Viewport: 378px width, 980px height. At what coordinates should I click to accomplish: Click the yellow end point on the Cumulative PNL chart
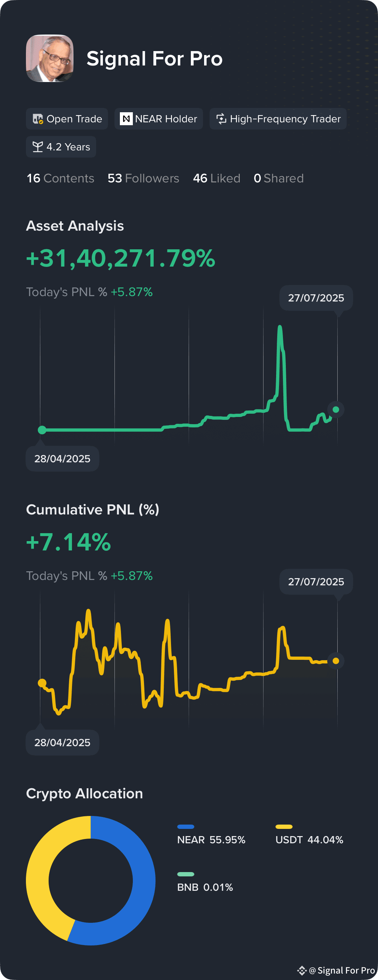tap(336, 661)
